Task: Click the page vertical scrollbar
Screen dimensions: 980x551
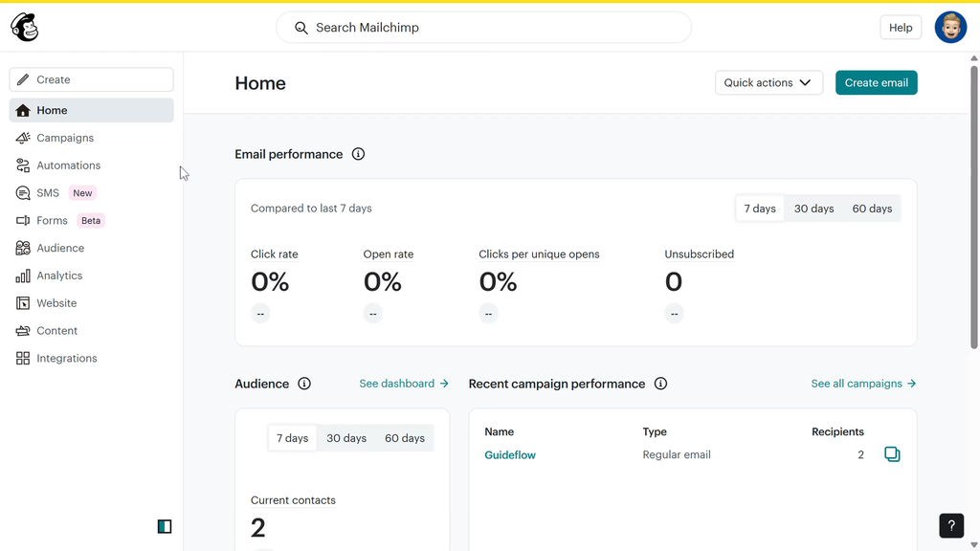Action: [973, 207]
